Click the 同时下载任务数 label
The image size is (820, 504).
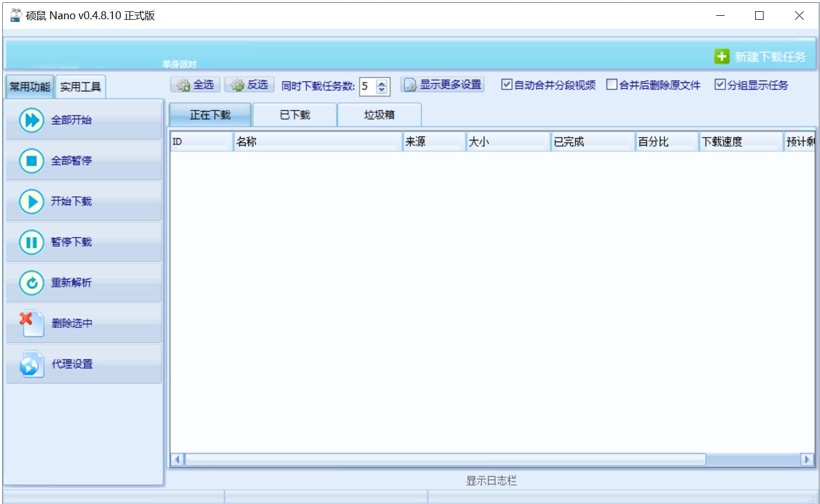pos(318,86)
